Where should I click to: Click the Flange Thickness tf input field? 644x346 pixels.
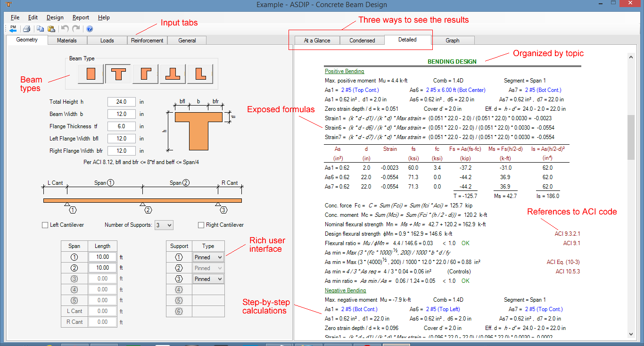122,126
